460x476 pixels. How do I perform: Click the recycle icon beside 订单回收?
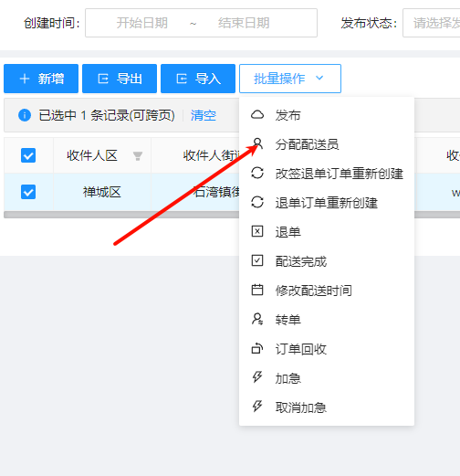click(257, 348)
